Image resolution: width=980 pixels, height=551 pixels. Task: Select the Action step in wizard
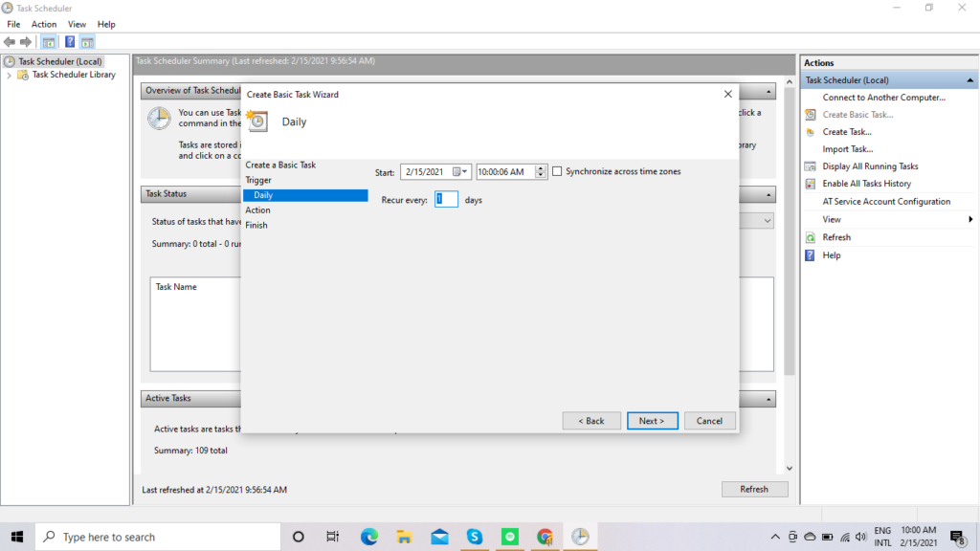(x=257, y=209)
